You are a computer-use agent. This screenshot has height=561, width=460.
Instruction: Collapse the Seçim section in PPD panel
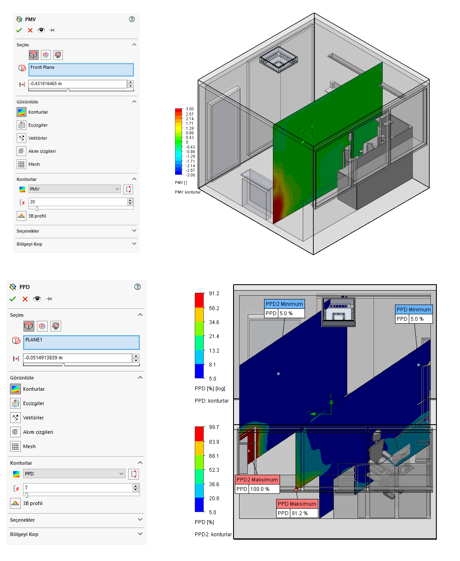pos(140,314)
